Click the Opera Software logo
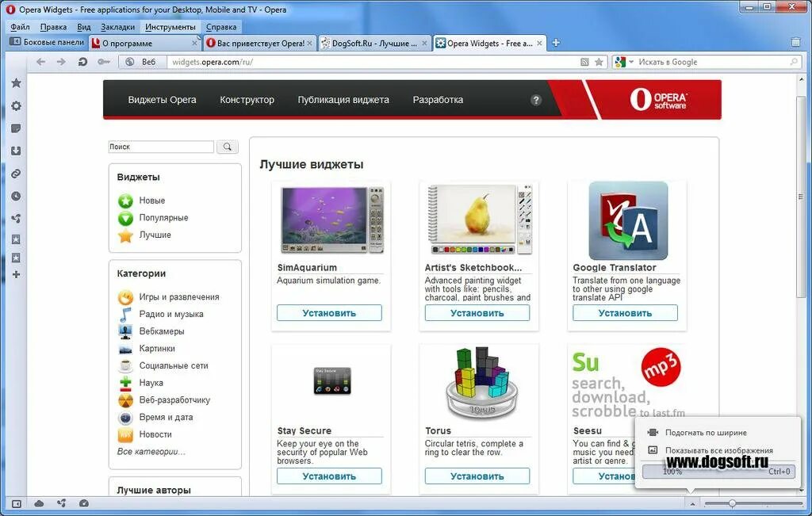This screenshot has height=516, width=812. 657,99
